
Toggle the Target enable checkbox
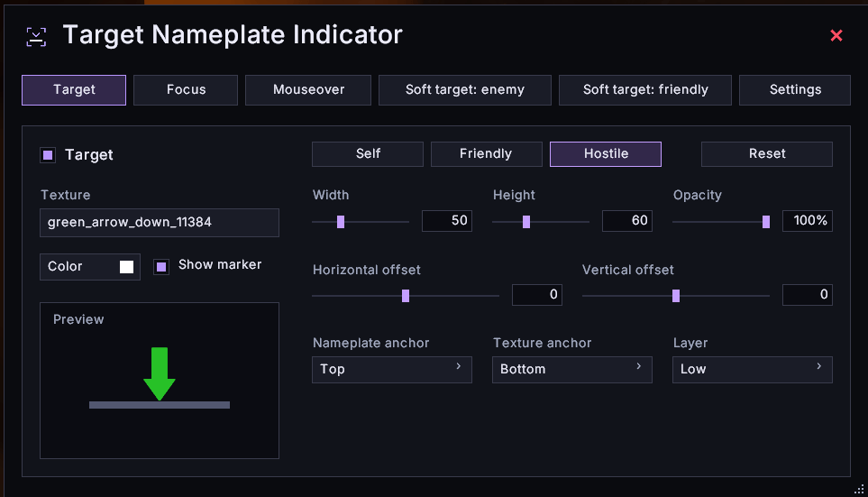(48, 155)
